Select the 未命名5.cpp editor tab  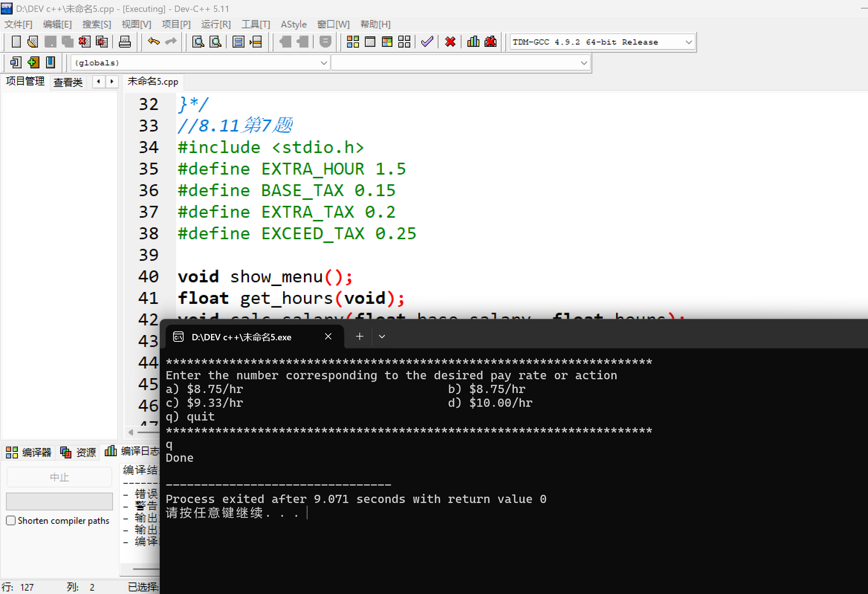click(152, 82)
